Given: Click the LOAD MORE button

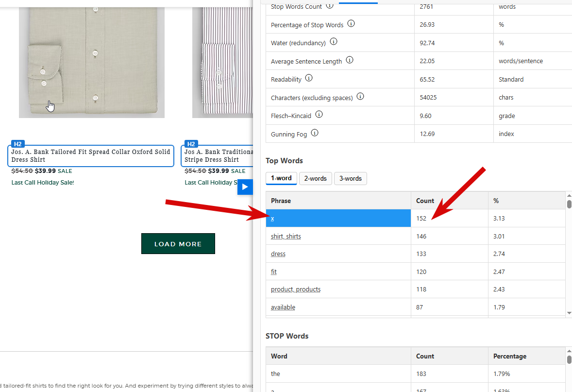Looking at the screenshot, I should tap(178, 244).
